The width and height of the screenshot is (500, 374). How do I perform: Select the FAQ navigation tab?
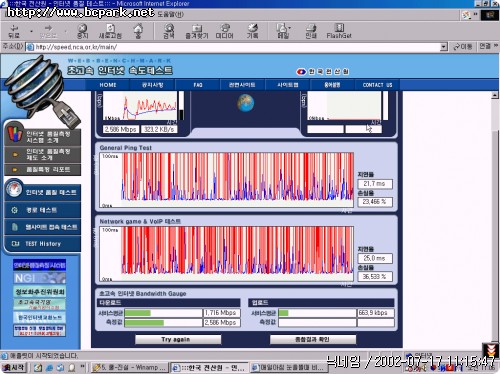198,85
